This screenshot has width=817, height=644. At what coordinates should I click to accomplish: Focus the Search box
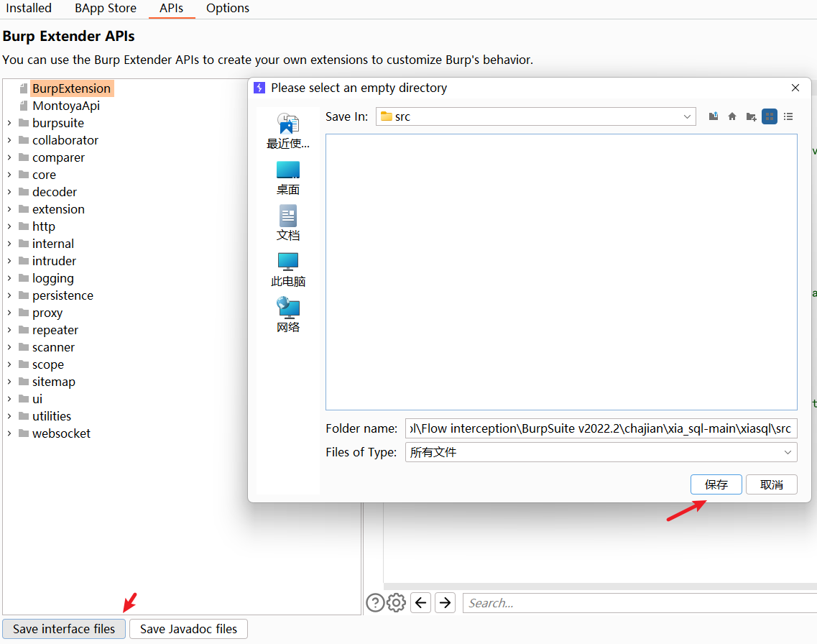click(x=640, y=603)
